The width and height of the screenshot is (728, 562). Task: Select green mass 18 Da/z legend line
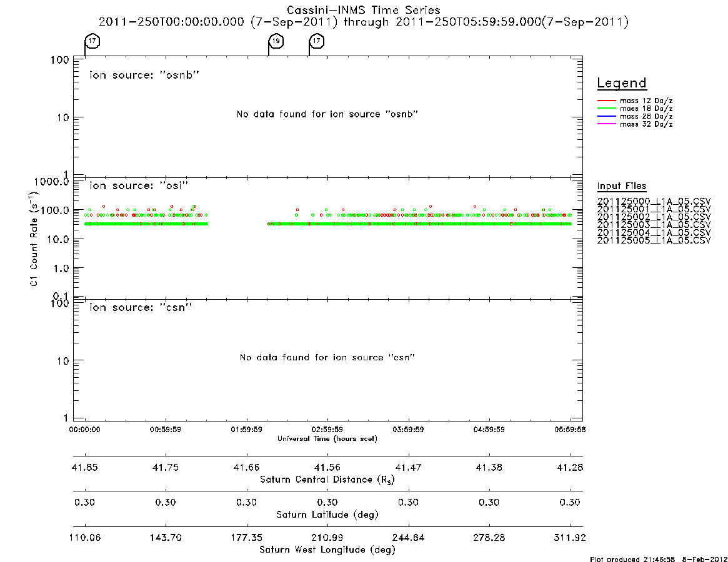[x=606, y=109]
